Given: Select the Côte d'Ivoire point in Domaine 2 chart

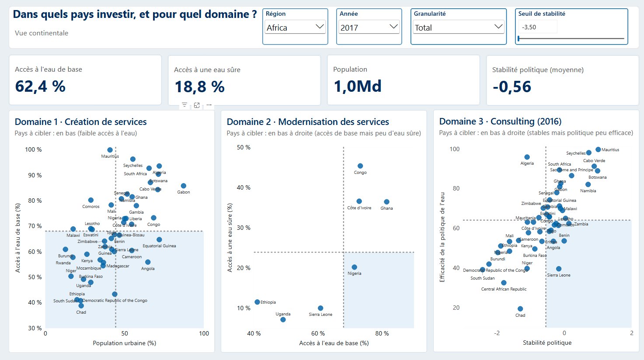Looking at the screenshot, I should pos(359,201).
